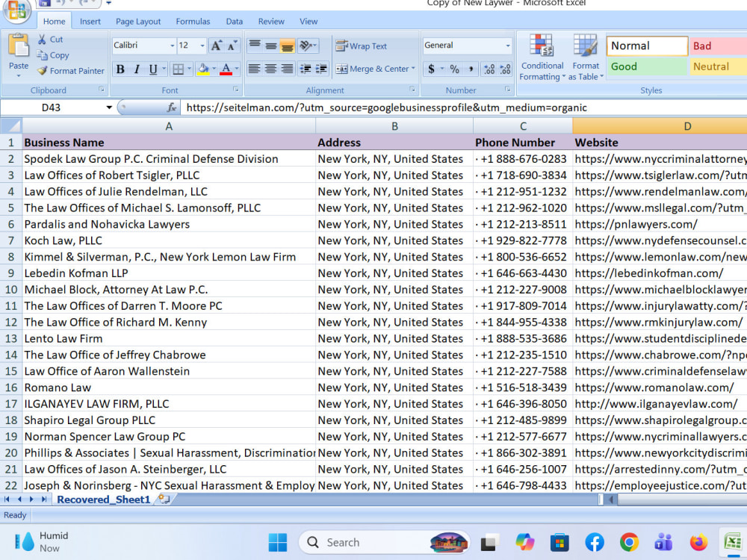Expand the font size 12 dropdown
The width and height of the screenshot is (747, 560).
point(202,46)
